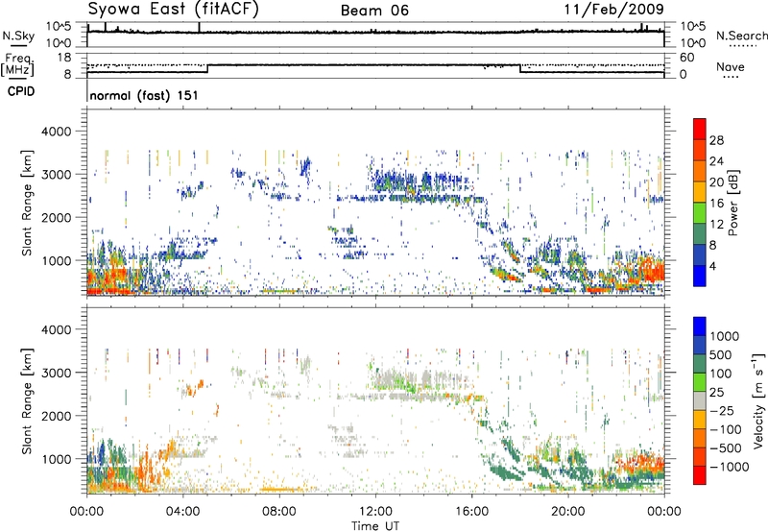Click the "normal (fast) 151" CPID text

point(144,95)
